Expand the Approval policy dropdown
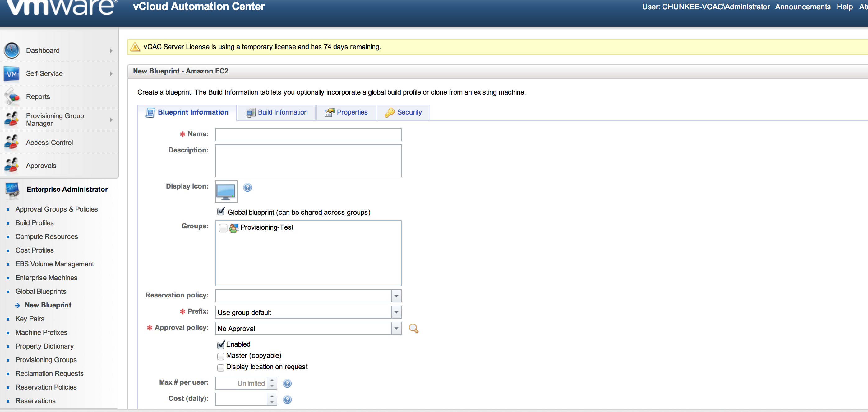 tap(396, 328)
